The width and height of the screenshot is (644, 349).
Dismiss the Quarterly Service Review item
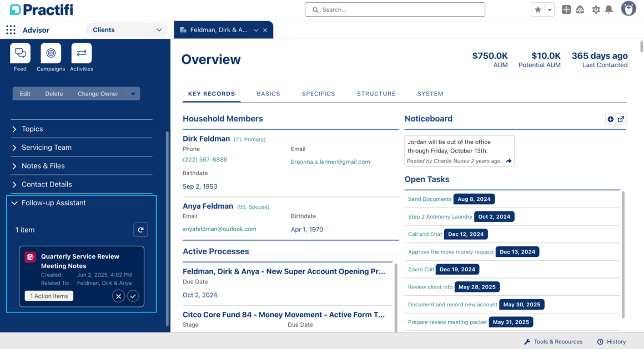tap(118, 296)
